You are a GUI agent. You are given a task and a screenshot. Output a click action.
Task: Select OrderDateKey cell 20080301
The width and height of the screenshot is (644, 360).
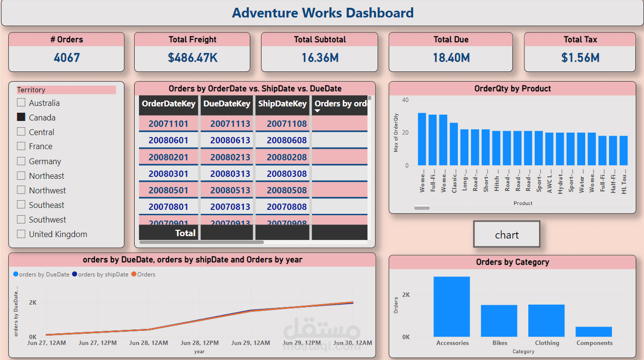(x=168, y=173)
